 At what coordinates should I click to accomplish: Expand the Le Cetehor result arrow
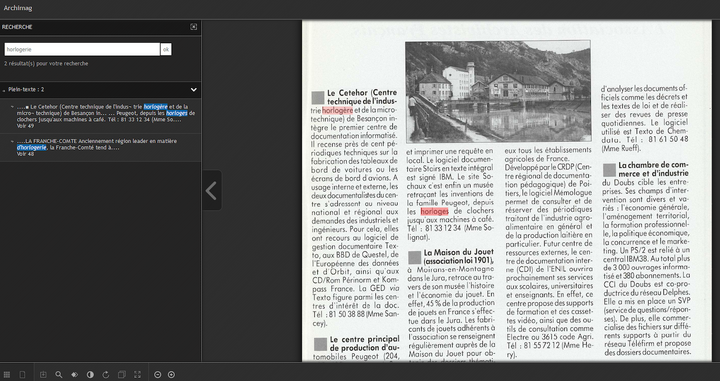(12, 106)
